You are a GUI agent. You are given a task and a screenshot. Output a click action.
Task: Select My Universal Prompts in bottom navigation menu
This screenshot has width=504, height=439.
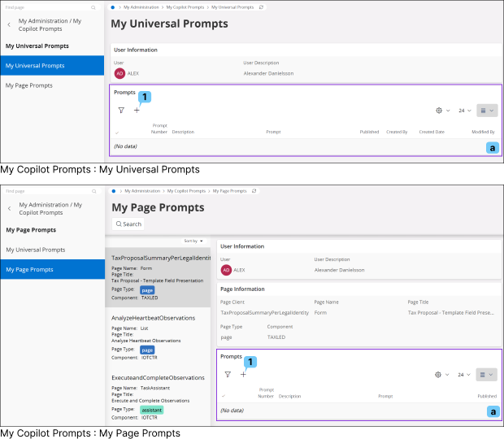[35, 250]
